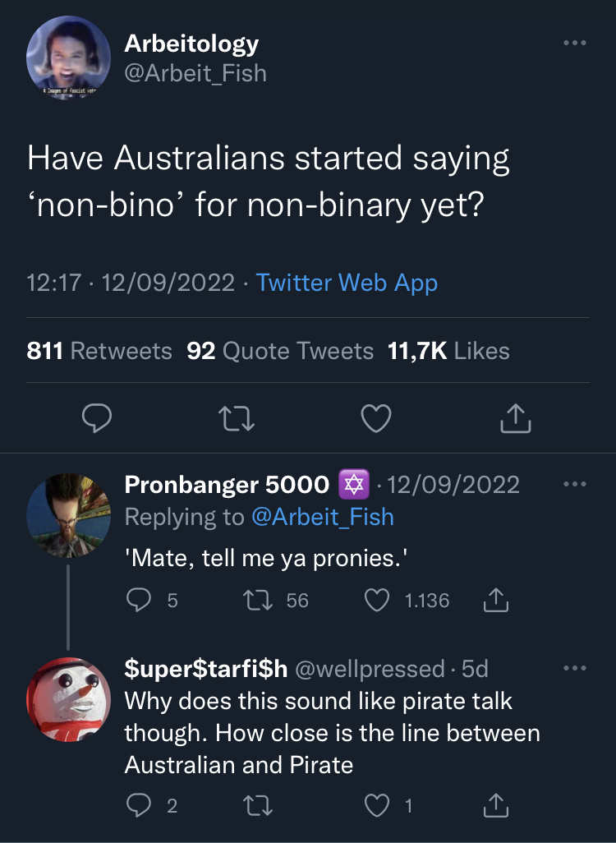Open more options on $uper$tarfi$h's tweet
This screenshot has width=616, height=843.
coord(575,668)
